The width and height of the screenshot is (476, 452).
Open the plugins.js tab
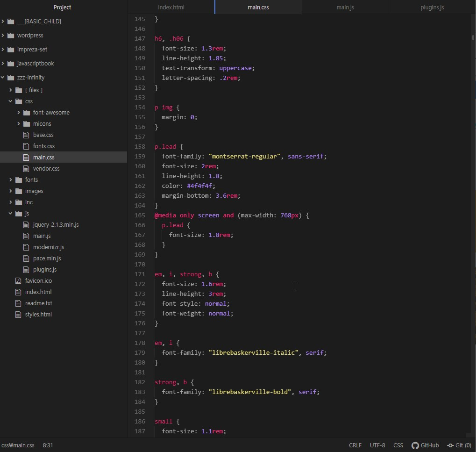[432, 7]
